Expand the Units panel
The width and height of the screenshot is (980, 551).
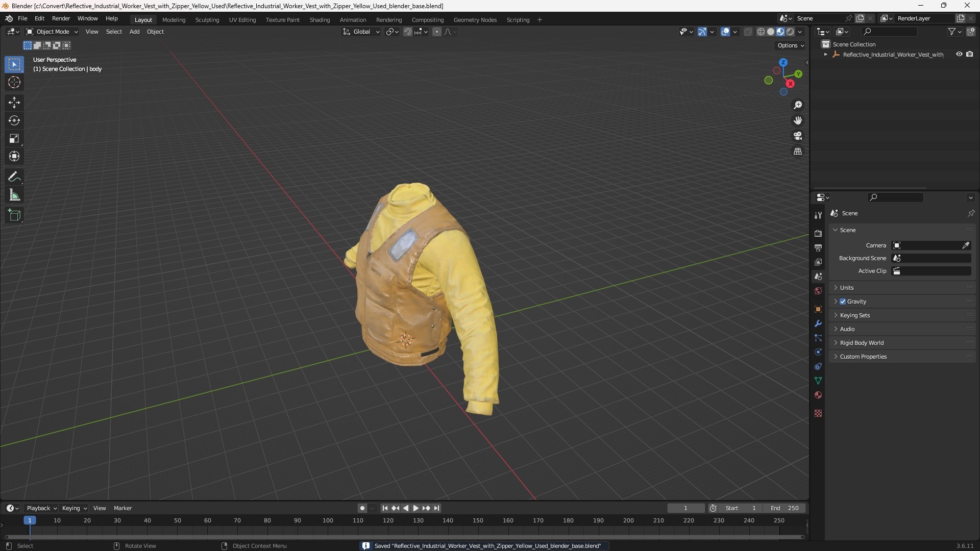point(902,288)
